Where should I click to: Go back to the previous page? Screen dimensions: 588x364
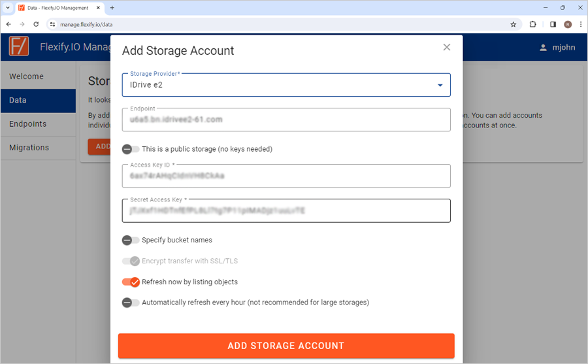pyautogui.click(x=8, y=24)
